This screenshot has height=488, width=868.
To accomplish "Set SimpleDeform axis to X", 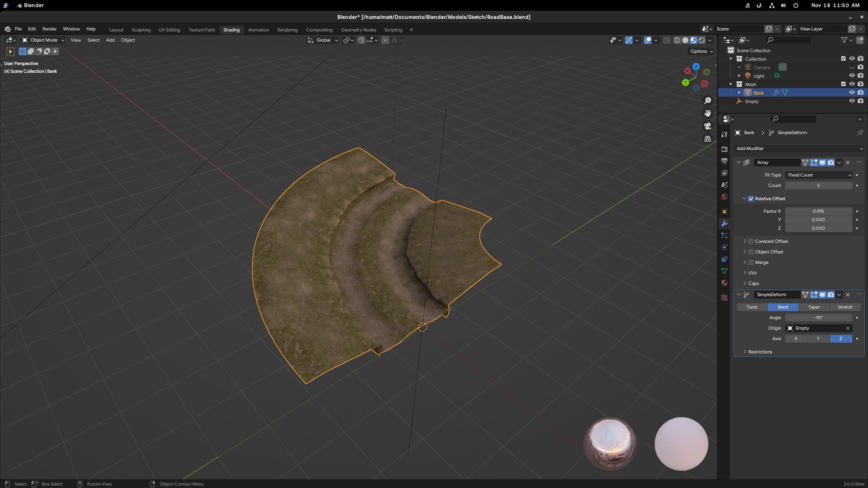I will (796, 339).
